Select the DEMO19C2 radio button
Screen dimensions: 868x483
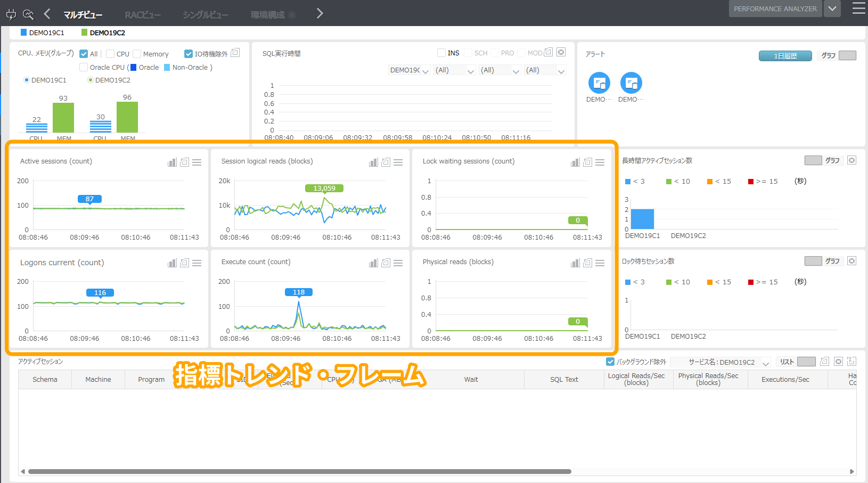91,80
